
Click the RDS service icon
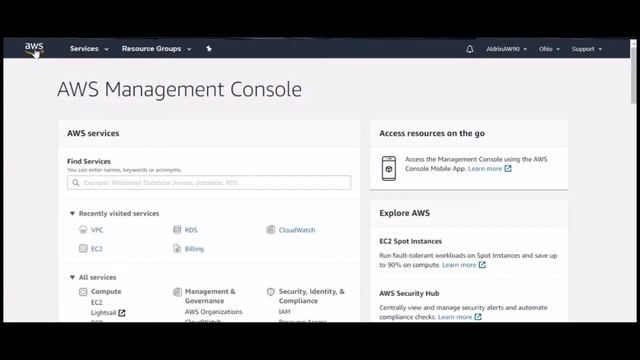coord(177,229)
